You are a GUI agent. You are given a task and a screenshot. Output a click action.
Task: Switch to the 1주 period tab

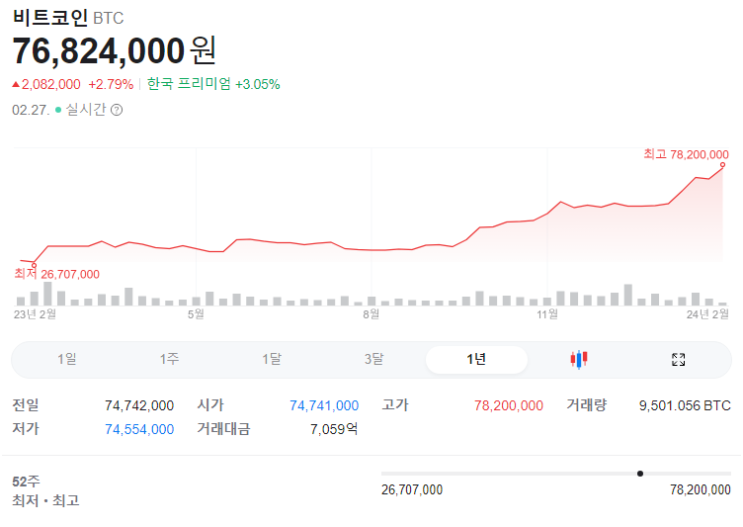click(169, 359)
